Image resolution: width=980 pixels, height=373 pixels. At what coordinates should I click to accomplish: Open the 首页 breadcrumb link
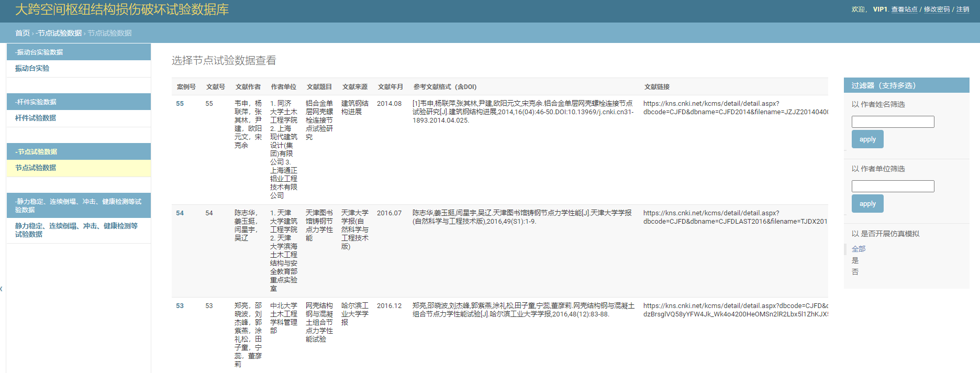click(23, 33)
